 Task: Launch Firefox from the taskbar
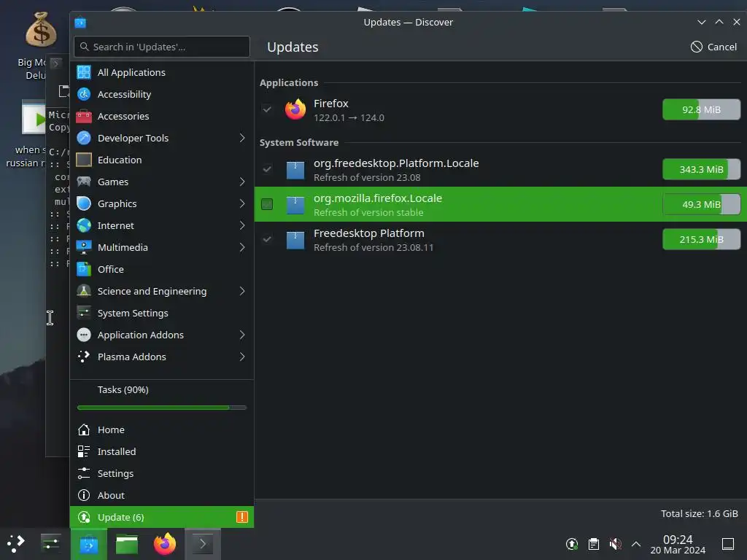[165, 544]
